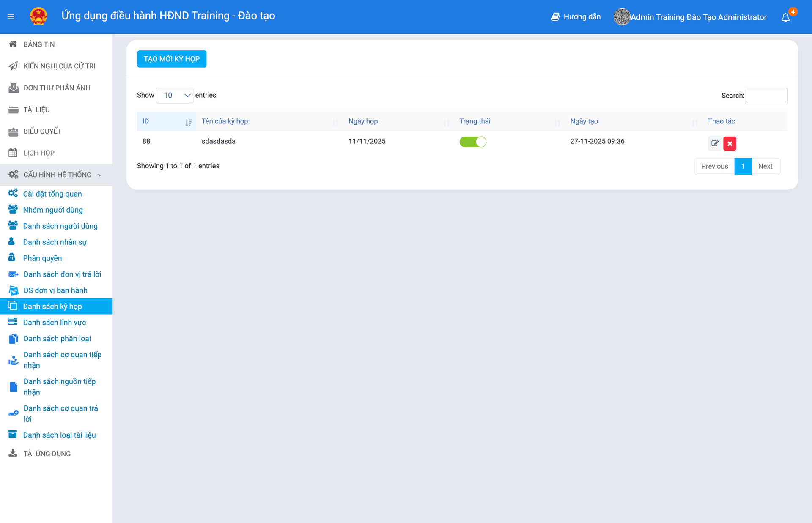Click the edit icon for row 88
This screenshot has height=523, width=812.
click(x=715, y=144)
